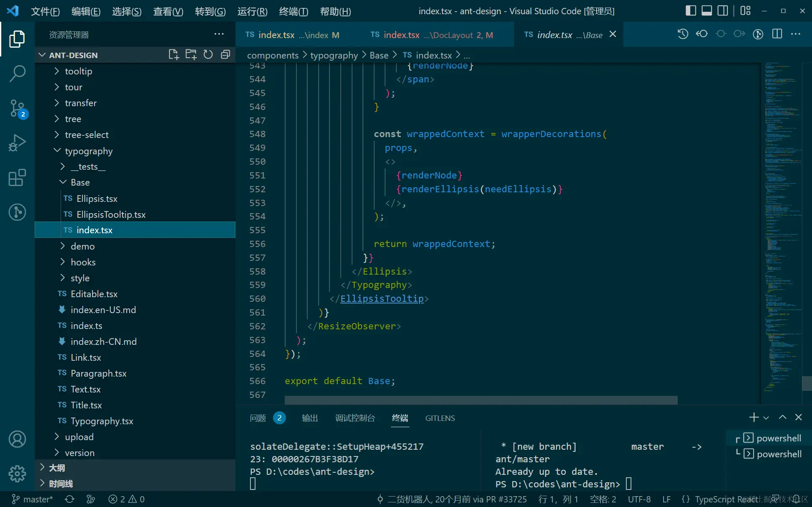
Task: Switch to the GITLENS panel tab
Action: [440, 418]
